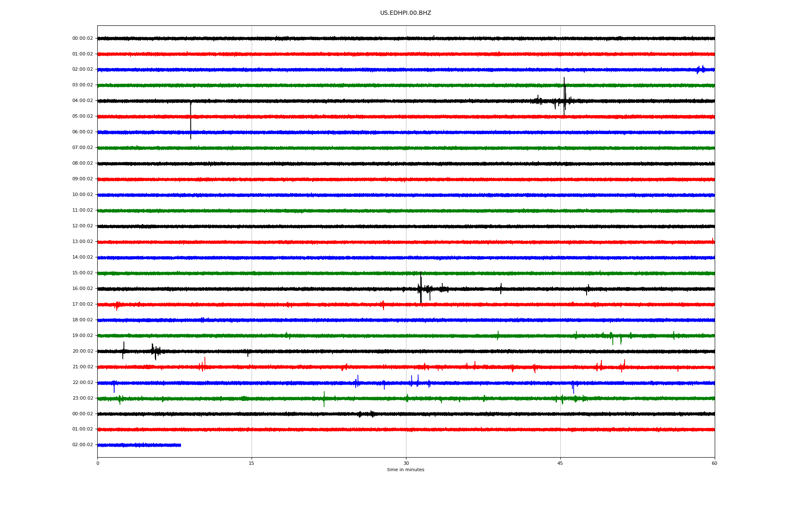Select the 20:00:02 time label

(x=82, y=351)
